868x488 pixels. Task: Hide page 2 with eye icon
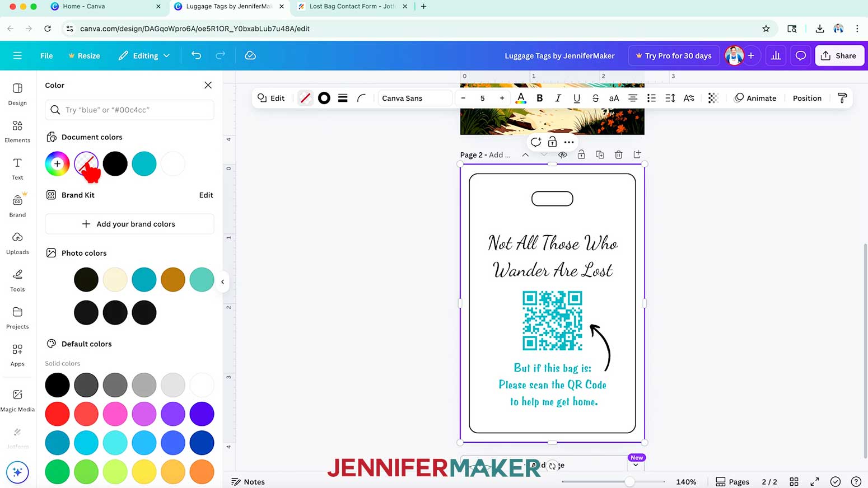tap(563, 154)
